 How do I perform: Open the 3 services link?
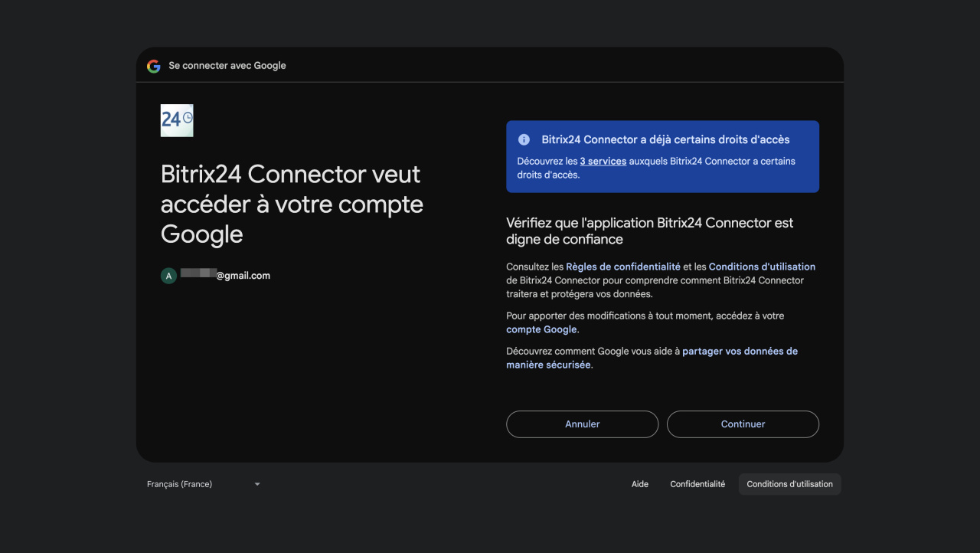(603, 162)
